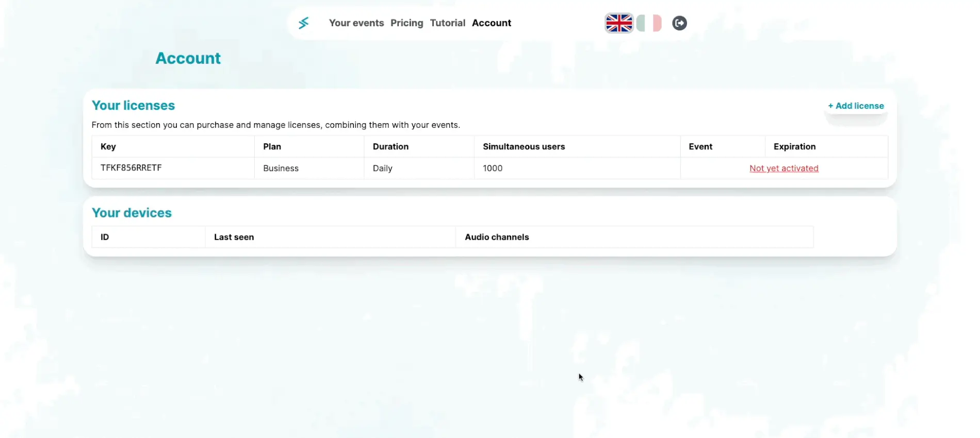This screenshot has width=980, height=438.
Task: Switch language to Italian via Italy flag
Action: point(649,23)
